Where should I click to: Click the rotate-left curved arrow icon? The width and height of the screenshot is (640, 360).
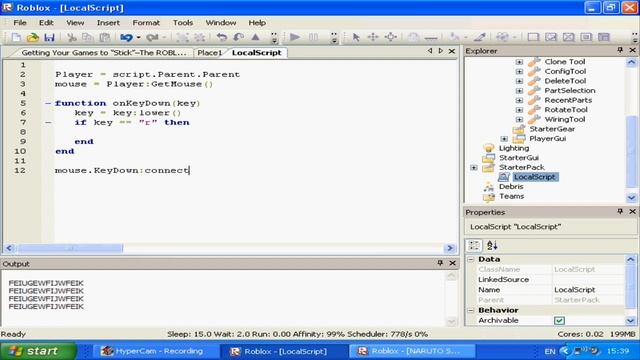click(222, 38)
